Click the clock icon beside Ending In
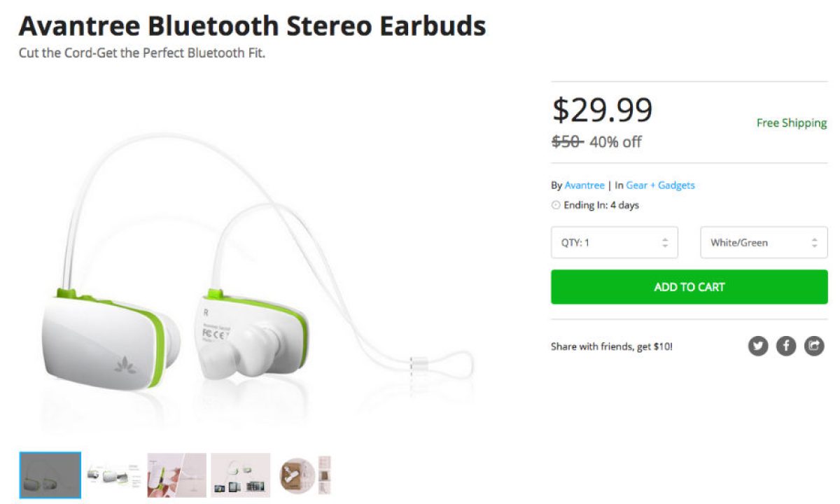Screen dimensions: 840x504 pos(556,205)
